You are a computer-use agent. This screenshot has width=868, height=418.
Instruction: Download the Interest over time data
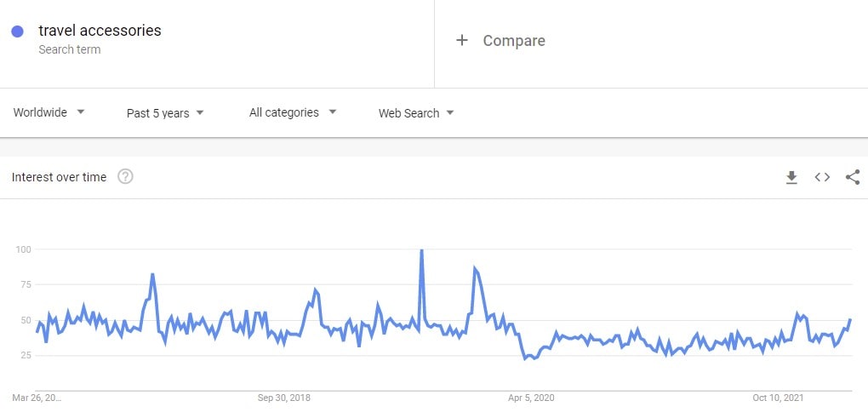791,177
